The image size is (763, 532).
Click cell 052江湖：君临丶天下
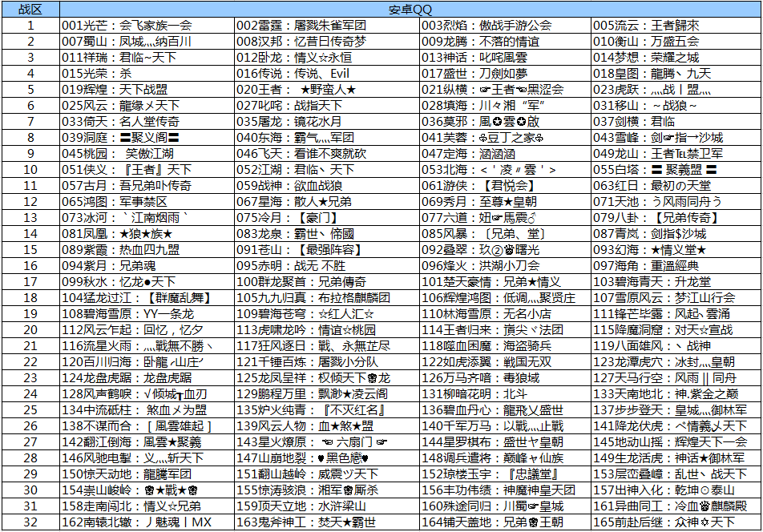327,170
